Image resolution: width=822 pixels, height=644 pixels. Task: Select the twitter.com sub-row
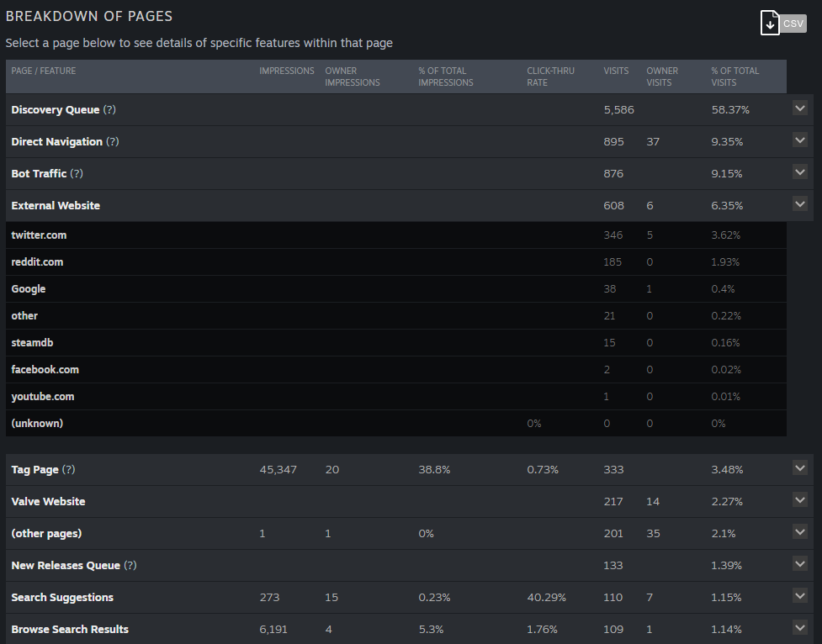[x=395, y=235]
